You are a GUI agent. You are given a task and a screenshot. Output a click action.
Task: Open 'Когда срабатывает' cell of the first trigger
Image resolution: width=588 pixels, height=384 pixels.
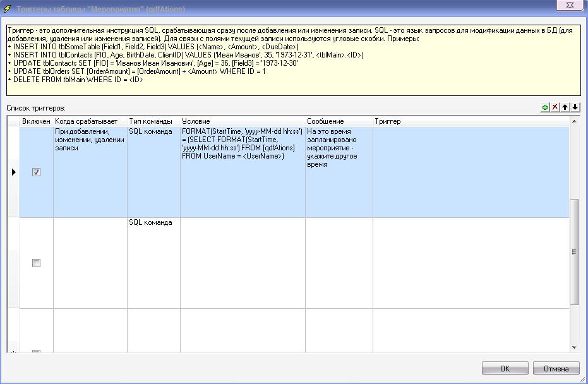coord(90,140)
